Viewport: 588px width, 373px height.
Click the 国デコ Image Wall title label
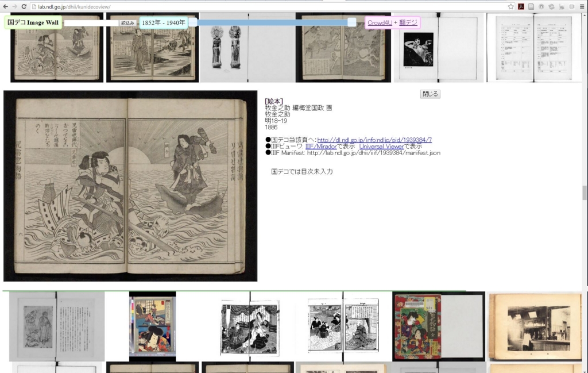[x=33, y=22]
